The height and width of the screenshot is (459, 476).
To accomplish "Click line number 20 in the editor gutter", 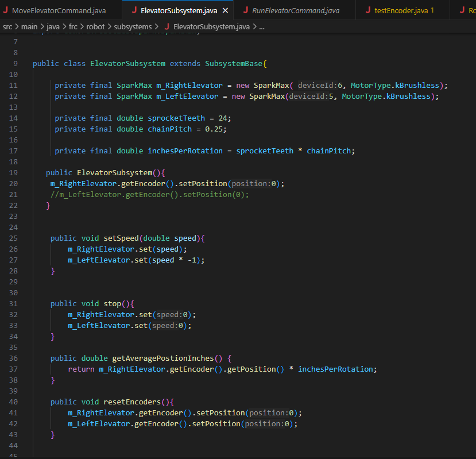I will [13, 184].
